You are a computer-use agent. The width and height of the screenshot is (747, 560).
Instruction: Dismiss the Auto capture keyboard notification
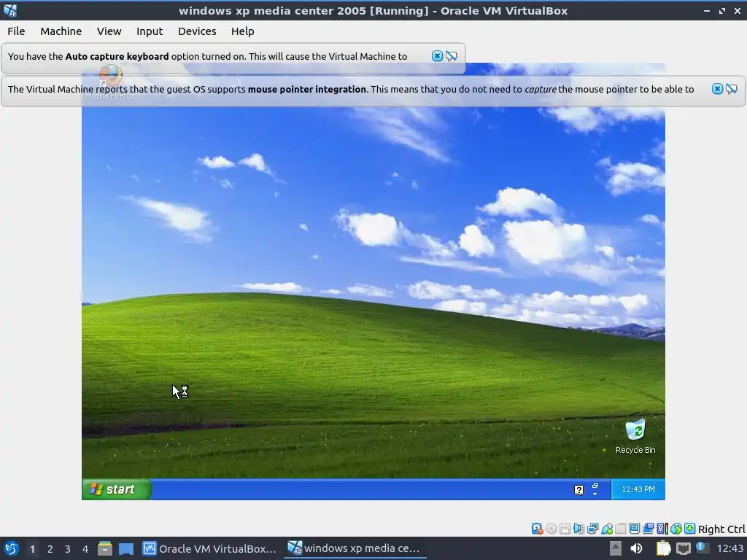point(437,55)
